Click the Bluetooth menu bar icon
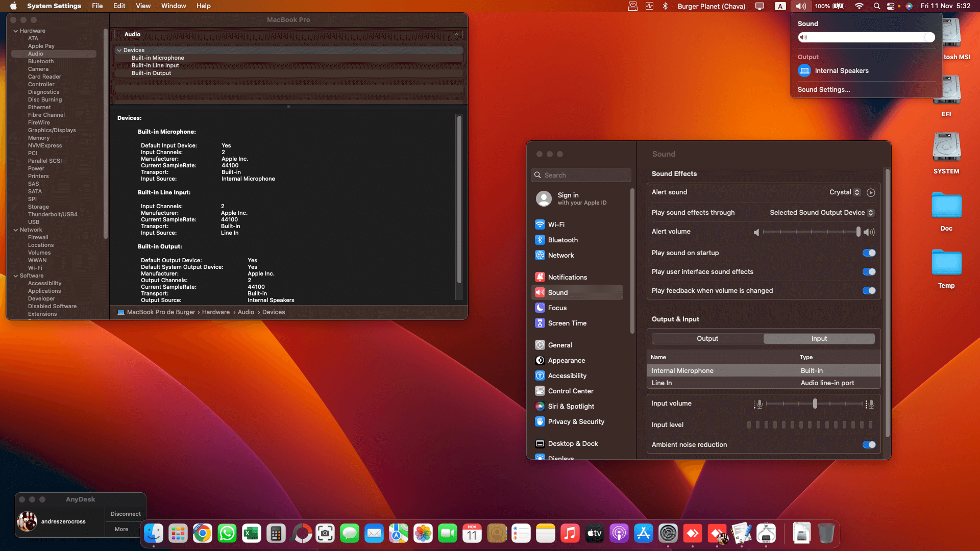This screenshot has width=980, height=551. pos(665,6)
